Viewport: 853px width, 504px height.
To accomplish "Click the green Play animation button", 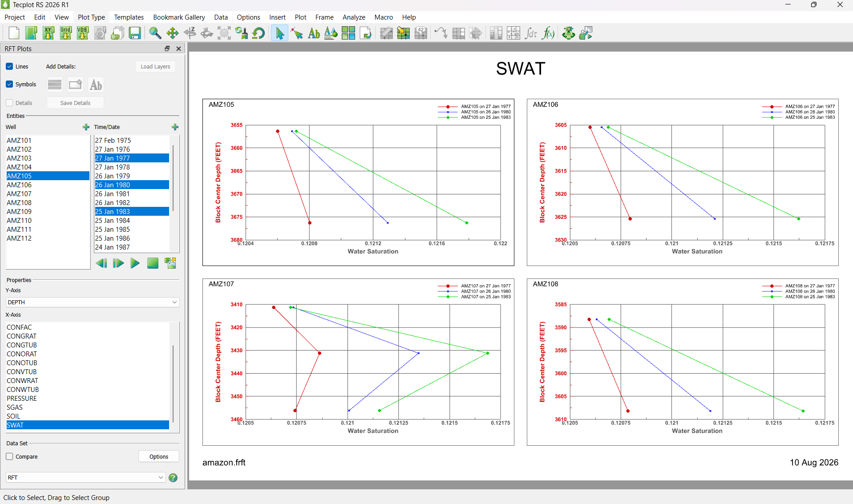I will click(135, 263).
